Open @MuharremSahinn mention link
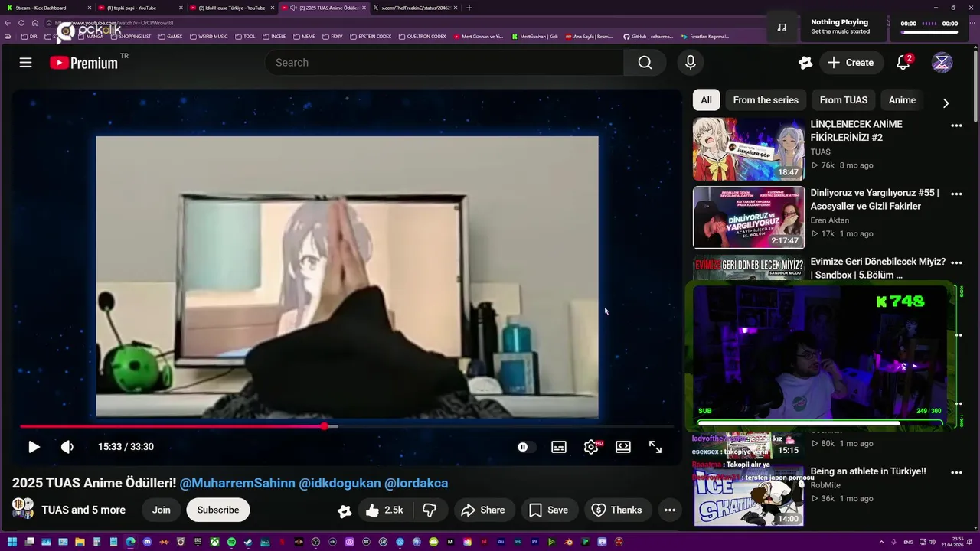Viewport: 980px width, 551px height. point(237,483)
